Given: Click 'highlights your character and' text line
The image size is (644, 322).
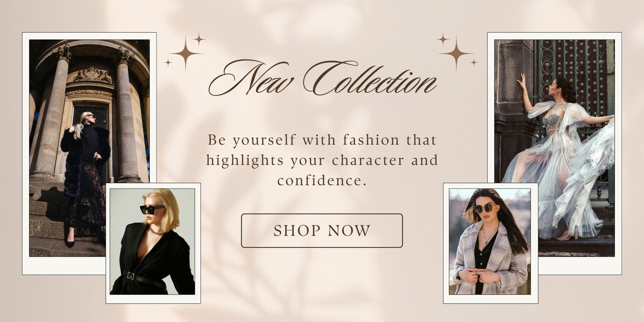Looking at the screenshot, I should (322, 160).
